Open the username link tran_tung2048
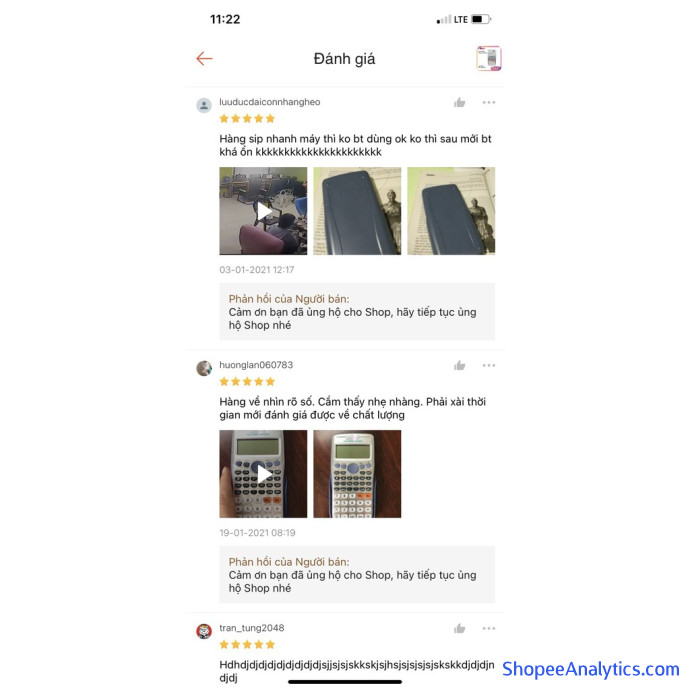 [252, 628]
